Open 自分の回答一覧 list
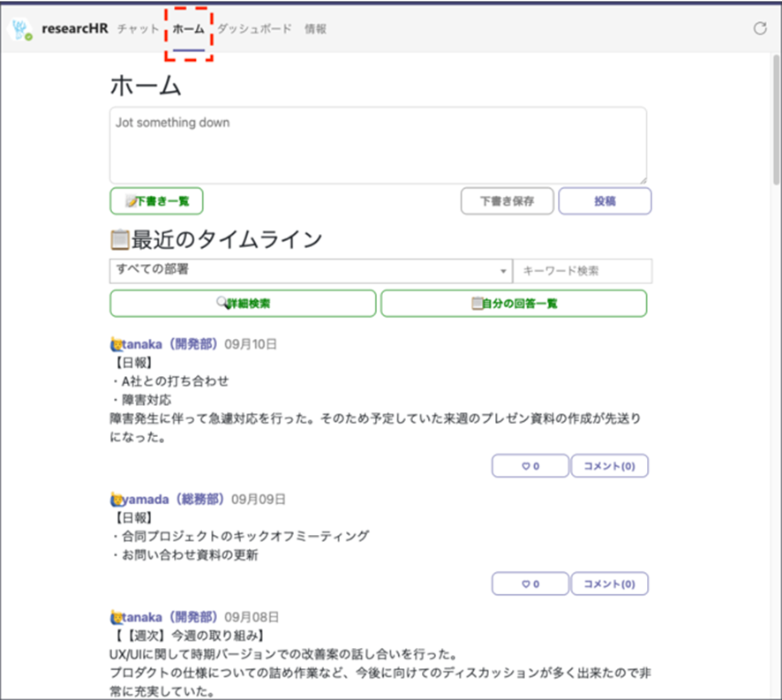Image resolution: width=782 pixels, height=700 pixels. point(514,304)
